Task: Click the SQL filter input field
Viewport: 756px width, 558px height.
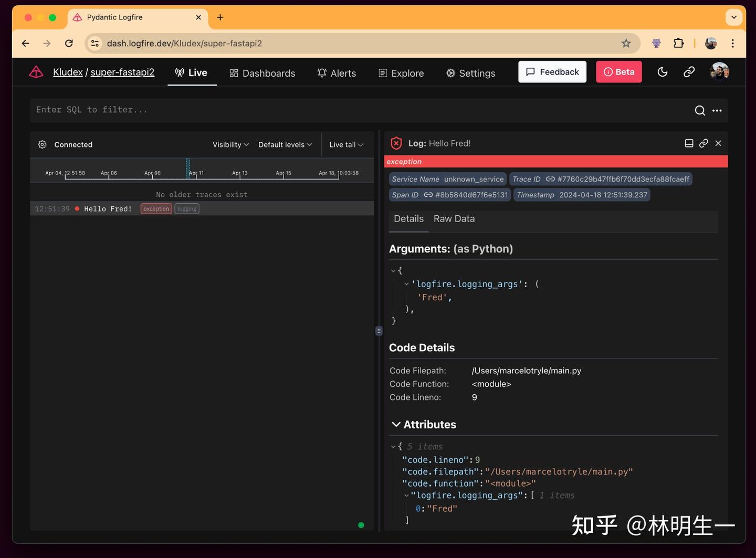Action: pyautogui.click(x=210, y=110)
